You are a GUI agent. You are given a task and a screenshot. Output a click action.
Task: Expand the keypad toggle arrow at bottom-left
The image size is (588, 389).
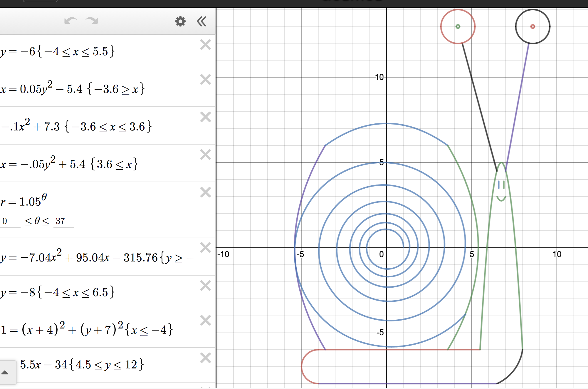tap(5, 373)
